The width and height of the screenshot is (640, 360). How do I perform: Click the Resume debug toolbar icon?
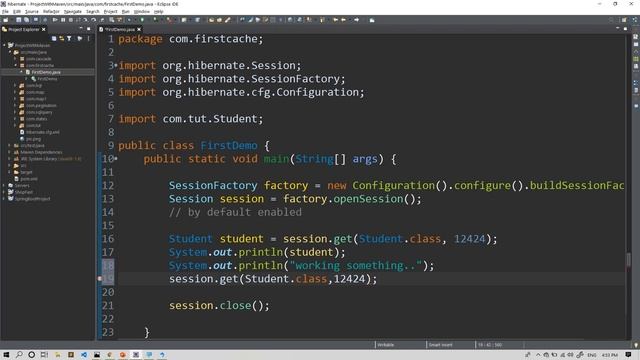(55, 20)
